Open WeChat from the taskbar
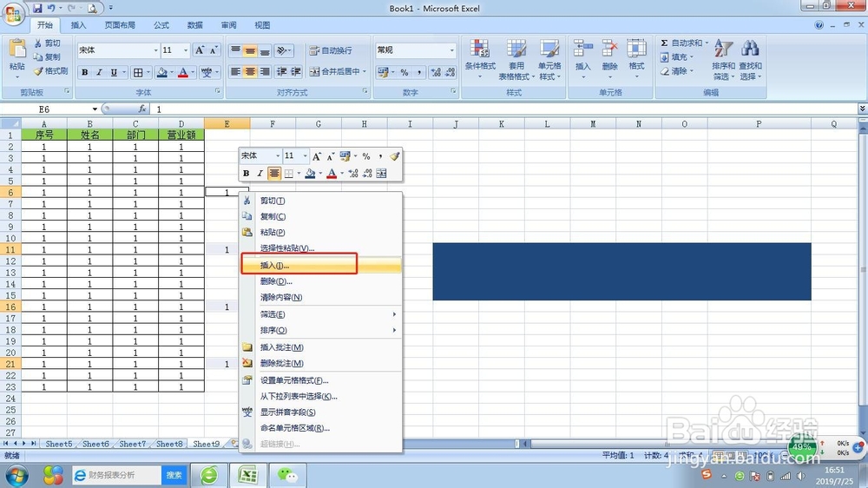This screenshot has height=488, width=868. tap(287, 475)
